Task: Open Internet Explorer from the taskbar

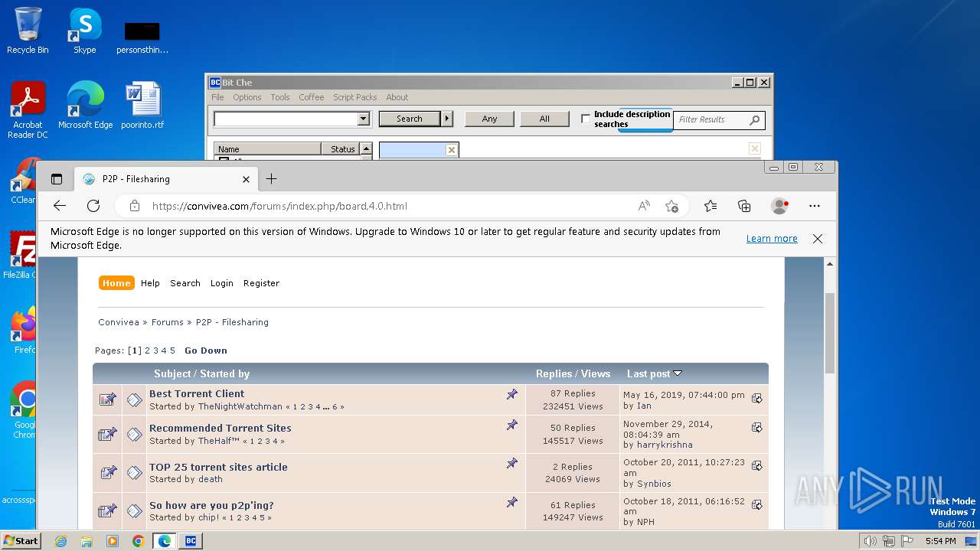Action: pos(60,541)
